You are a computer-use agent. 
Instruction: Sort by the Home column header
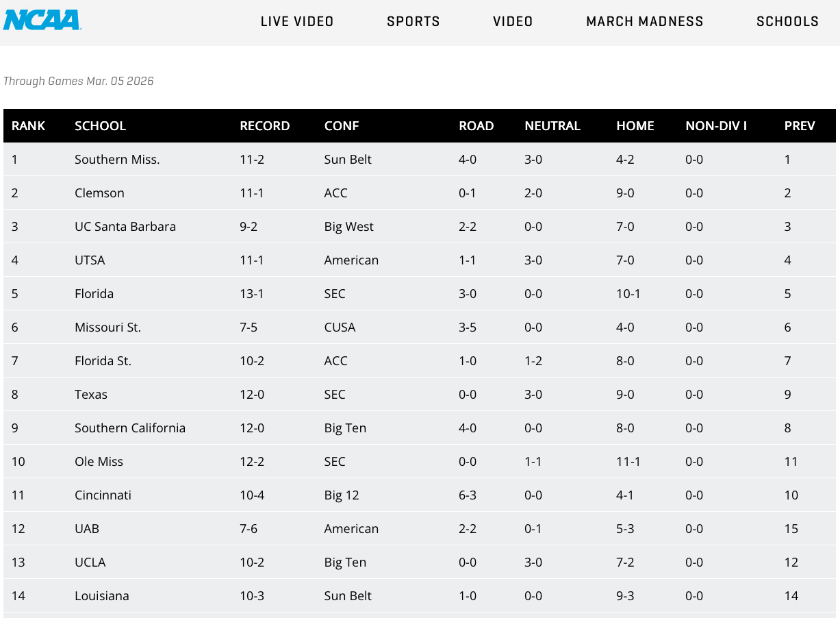click(635, 126)
